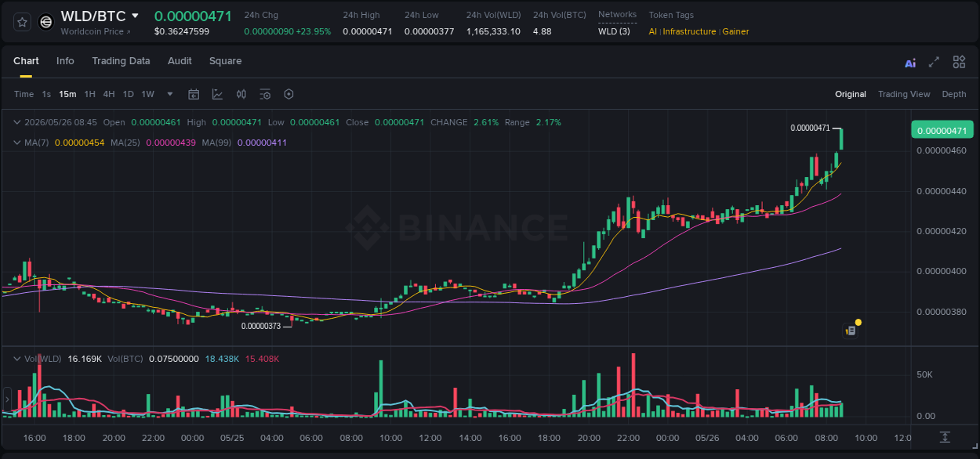Click the 24h Vol(BTC) value 4.88
This screenshot has width=980, height=459.
pyautogui.click(x=542, y=31)
